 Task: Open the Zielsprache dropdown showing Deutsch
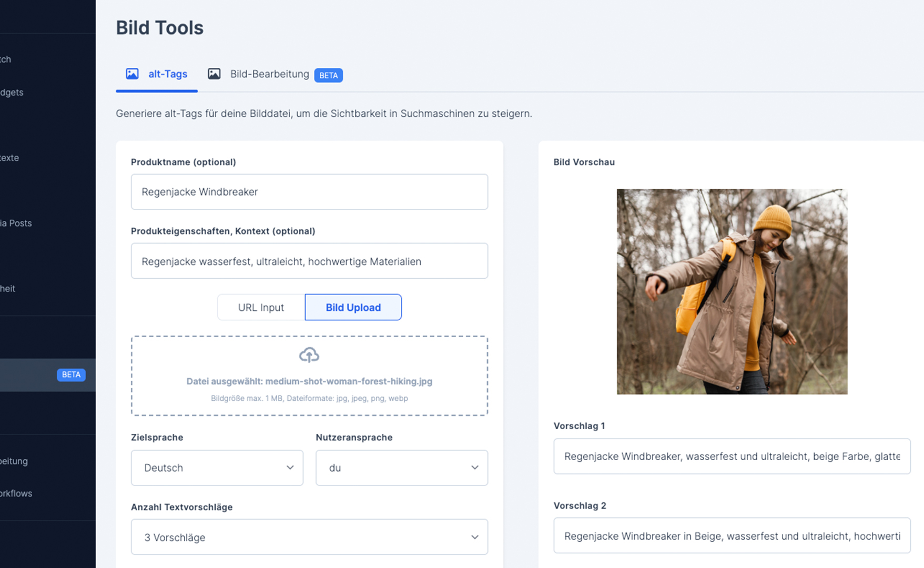217,468
